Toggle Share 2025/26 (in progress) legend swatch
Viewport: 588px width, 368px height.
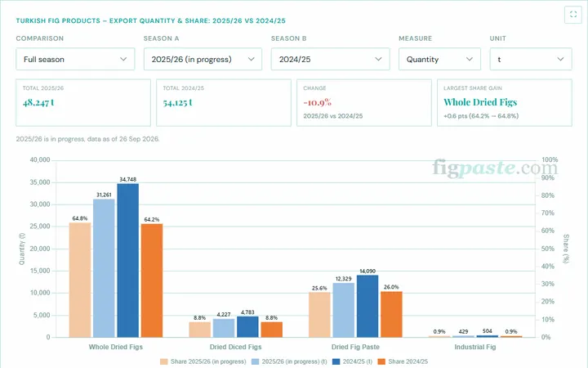pyautogui.click(x=164, y=361)
